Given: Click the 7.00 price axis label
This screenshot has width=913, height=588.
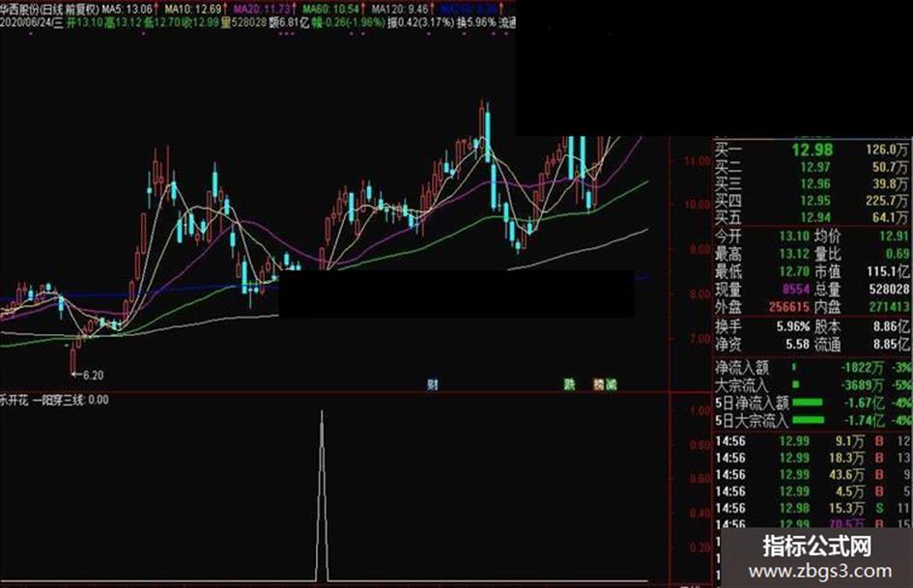Looking at the screenshot, I should [700, 339].
